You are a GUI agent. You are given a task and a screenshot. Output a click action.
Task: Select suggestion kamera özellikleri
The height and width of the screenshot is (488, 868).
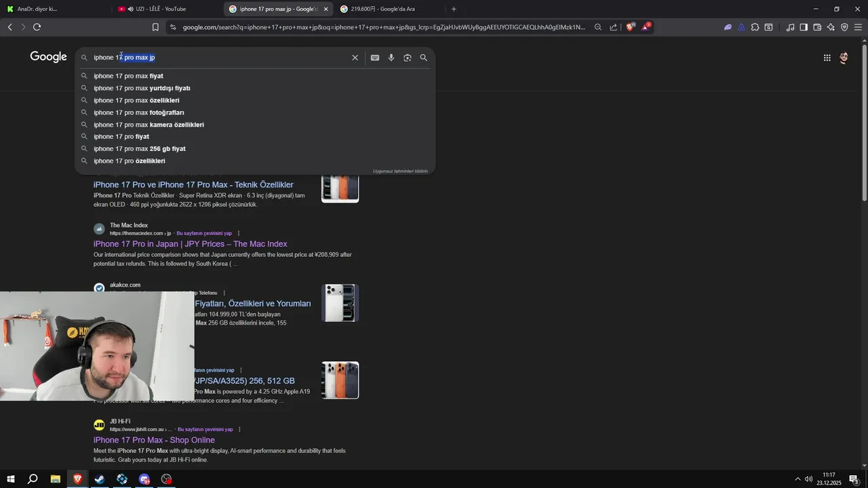click(255, 125)
